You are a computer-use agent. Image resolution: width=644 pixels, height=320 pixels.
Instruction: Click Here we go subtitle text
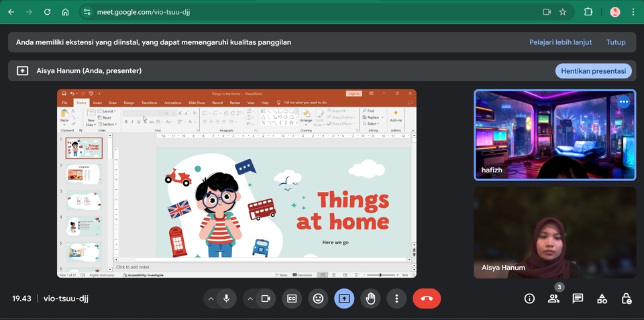click(335, 242)
